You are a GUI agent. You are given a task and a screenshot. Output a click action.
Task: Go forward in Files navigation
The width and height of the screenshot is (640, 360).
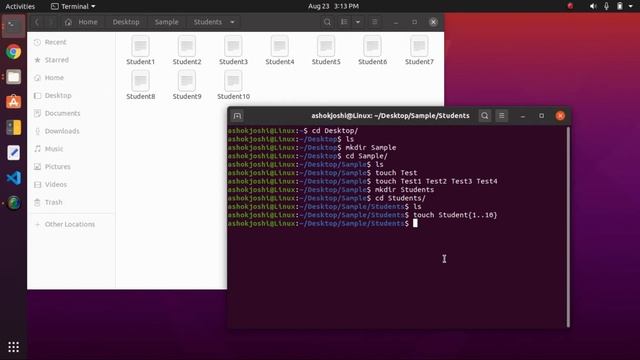pos(51,22)
